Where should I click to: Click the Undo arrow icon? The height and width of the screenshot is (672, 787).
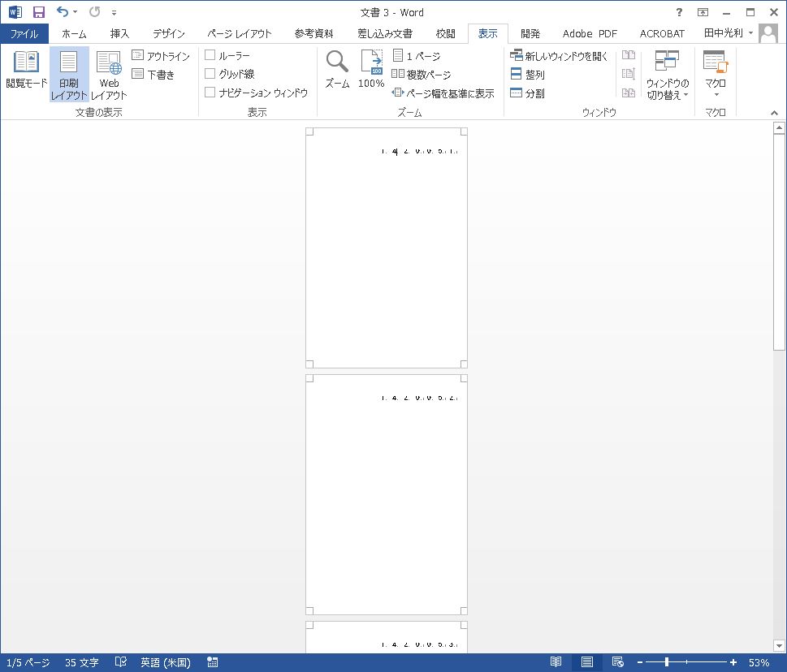tap(63, 11)
